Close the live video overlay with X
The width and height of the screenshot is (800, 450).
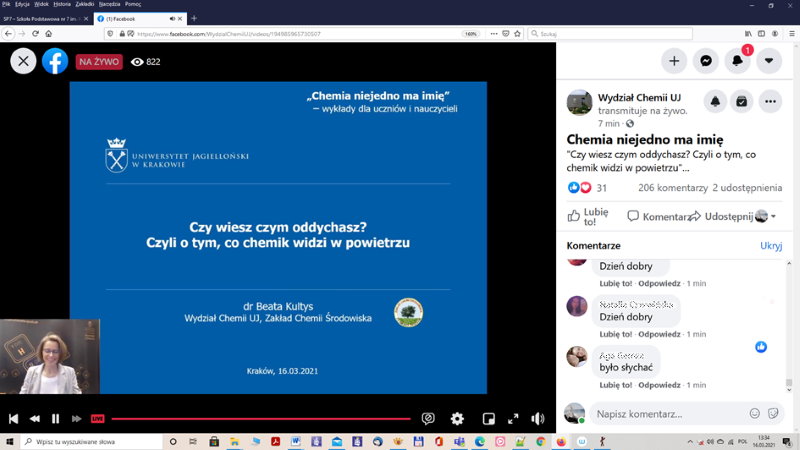(23, 61)
